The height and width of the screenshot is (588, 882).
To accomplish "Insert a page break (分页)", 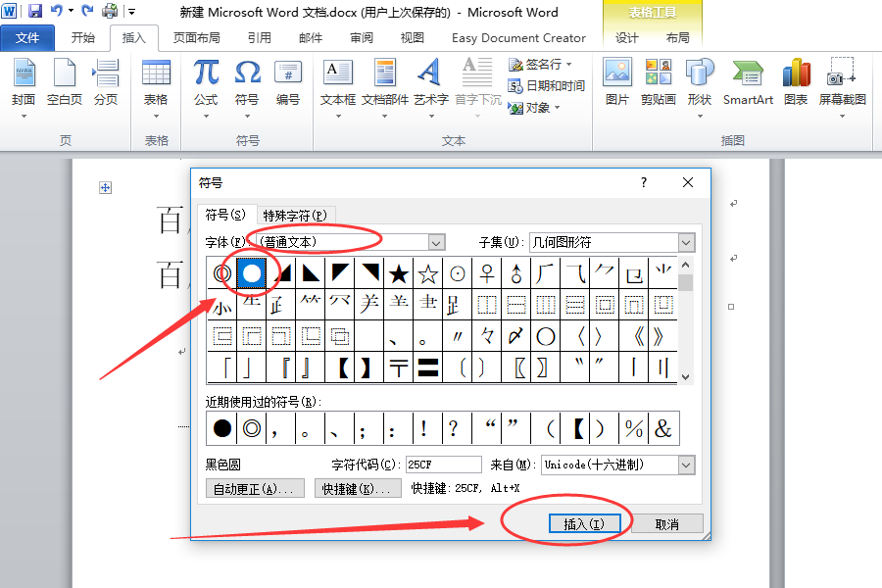I will pos(106,82).
